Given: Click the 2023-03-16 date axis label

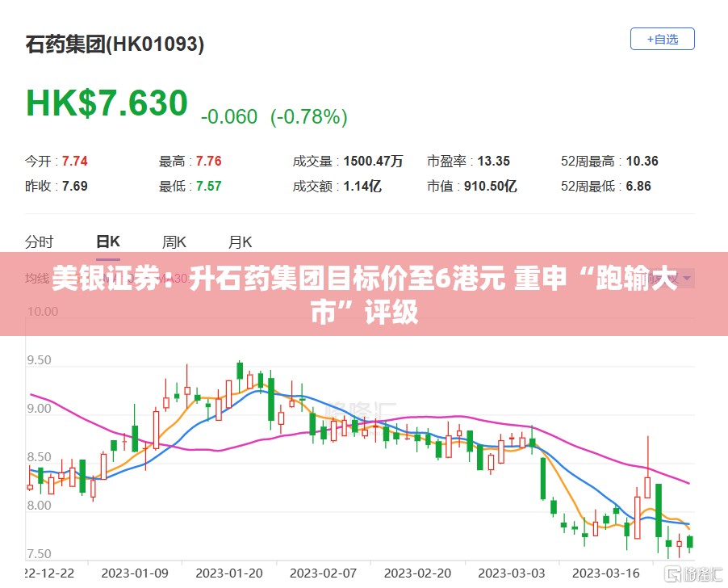Looking at the screenshot, I should coord(606,573).
